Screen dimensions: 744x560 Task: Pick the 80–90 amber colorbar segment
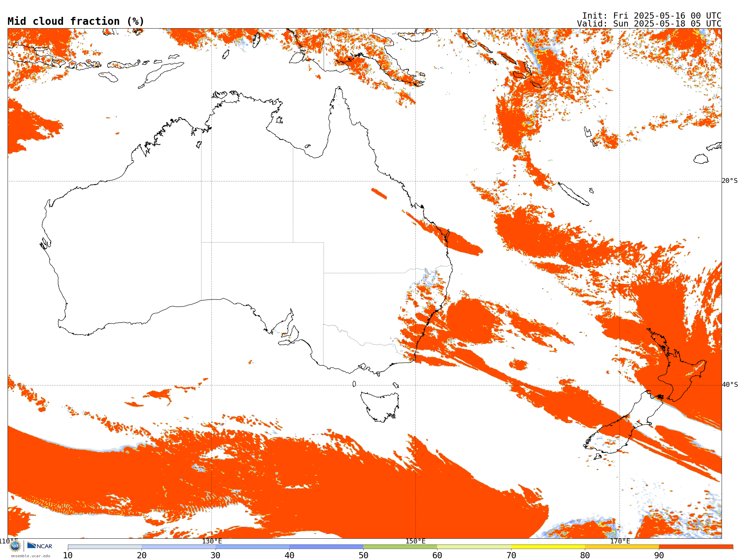pyautogui.click(x=622, y=547)
